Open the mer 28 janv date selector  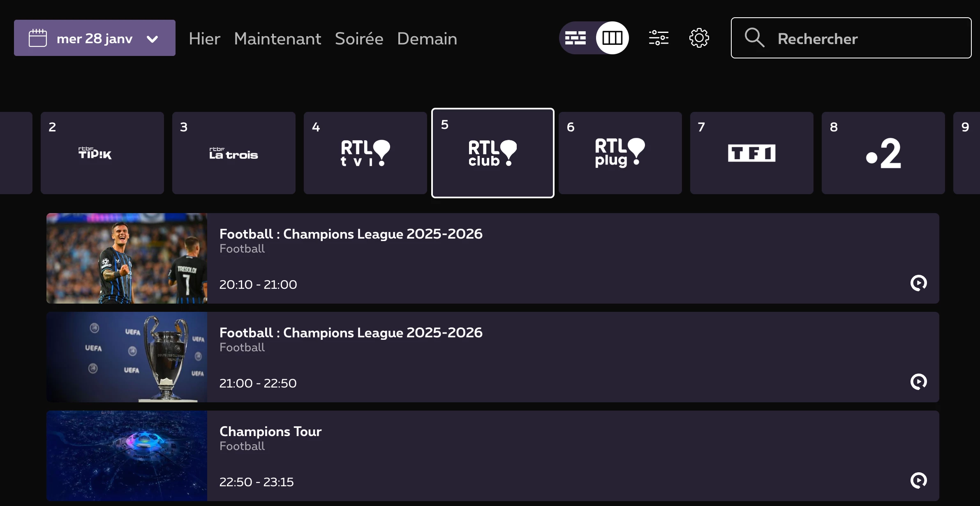[95, 38]
